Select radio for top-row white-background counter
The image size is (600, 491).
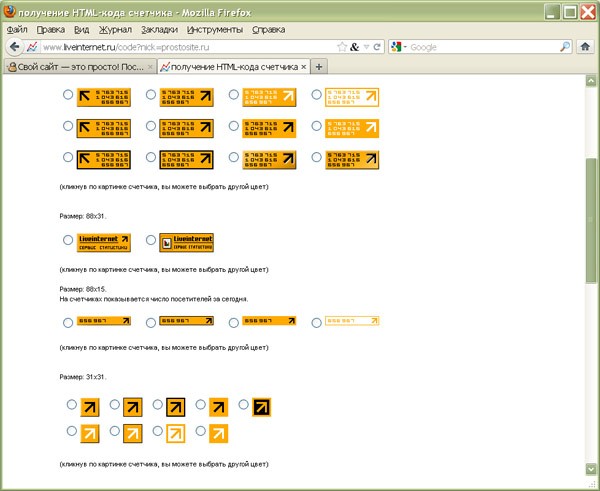coord(316,95)
